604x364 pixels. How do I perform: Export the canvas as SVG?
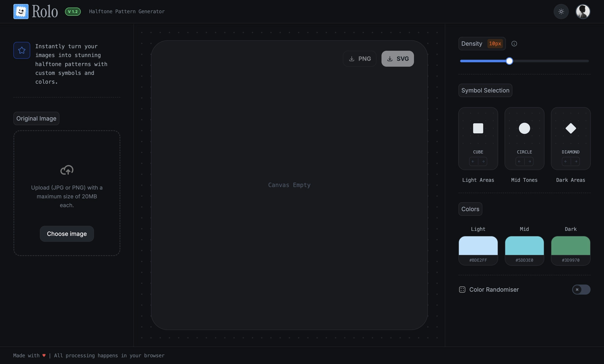click(397, 58)
